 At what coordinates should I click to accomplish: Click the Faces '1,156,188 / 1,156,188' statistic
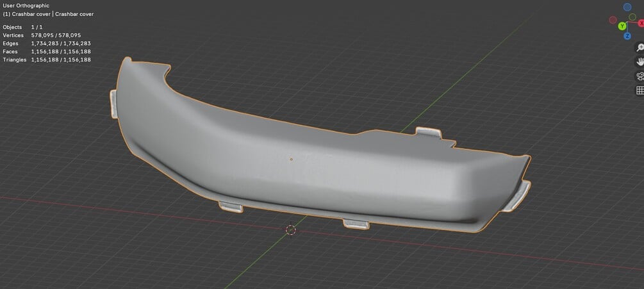point(61,51)
